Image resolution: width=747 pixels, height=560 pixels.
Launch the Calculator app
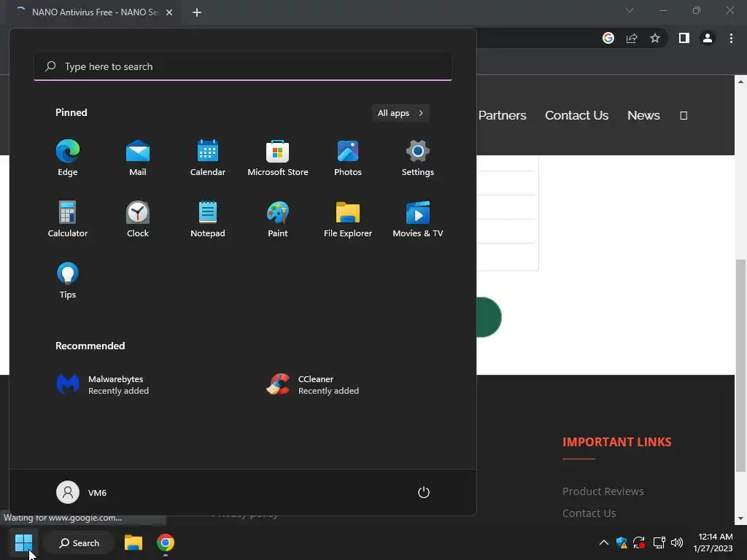(68, 219)
